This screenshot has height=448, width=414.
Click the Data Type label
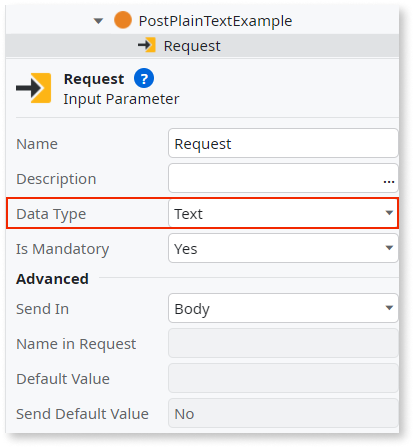coord(51,214)
